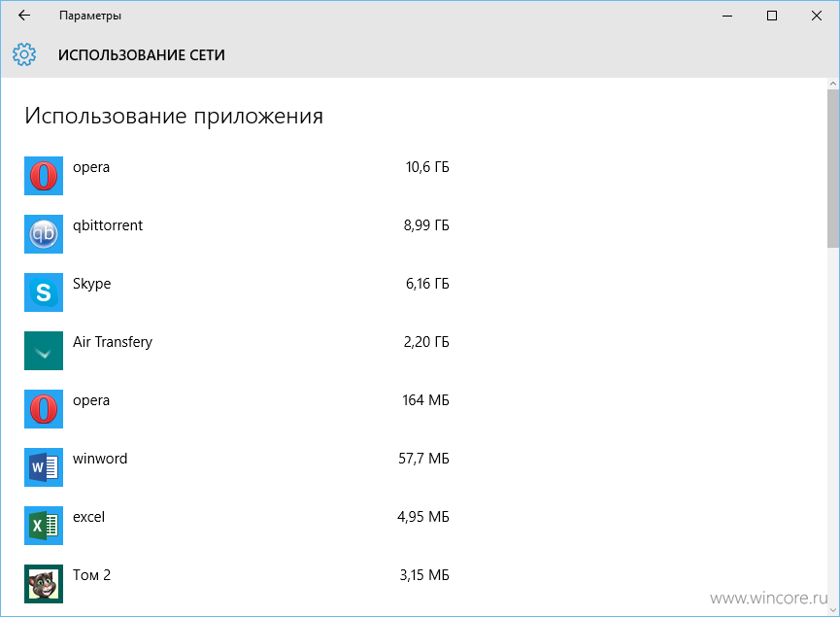
Task: Click the excel 4,95 МБ value
Action: 423,517
